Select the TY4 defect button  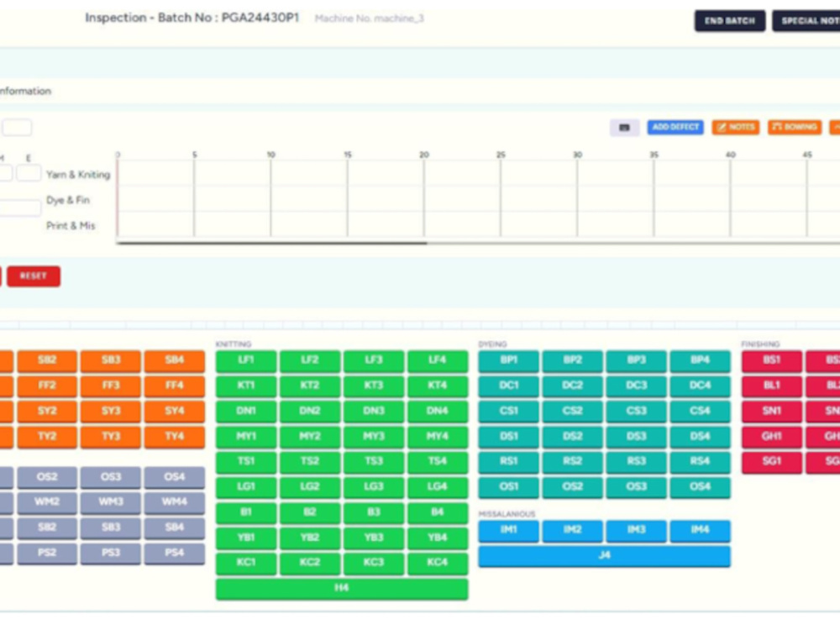175,437
